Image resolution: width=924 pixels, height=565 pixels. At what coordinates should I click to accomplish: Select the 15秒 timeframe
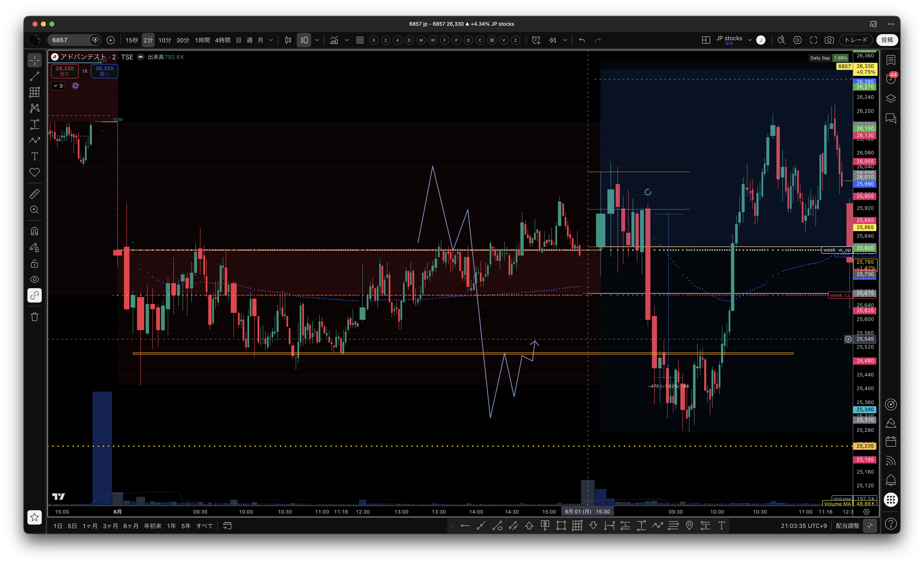(132, 40)
